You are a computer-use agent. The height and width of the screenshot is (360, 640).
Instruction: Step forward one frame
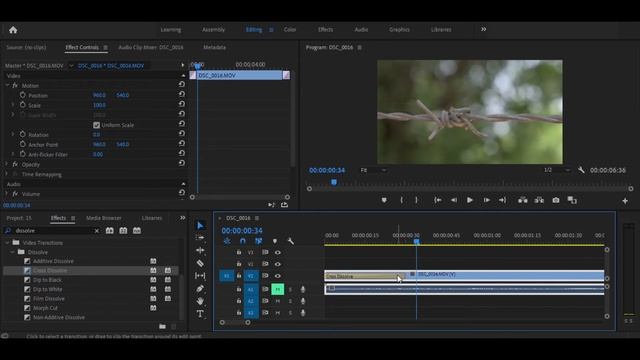point(487,200)
